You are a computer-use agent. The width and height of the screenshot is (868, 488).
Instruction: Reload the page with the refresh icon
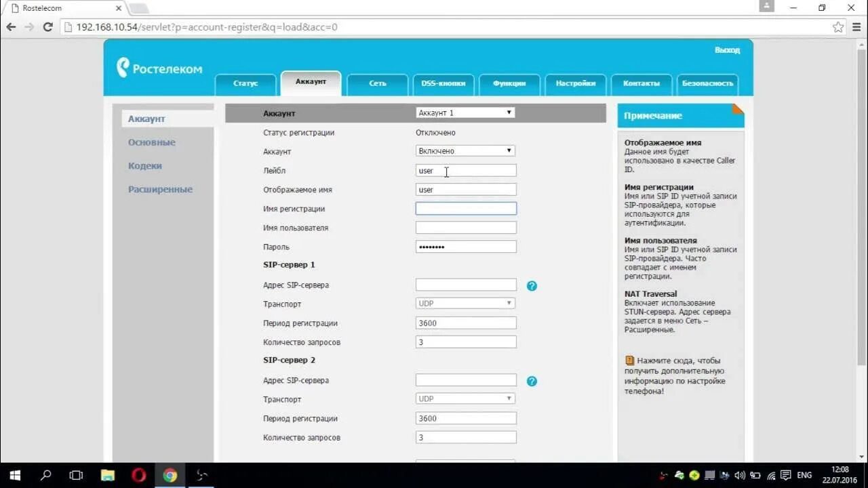tap(47, 27)
